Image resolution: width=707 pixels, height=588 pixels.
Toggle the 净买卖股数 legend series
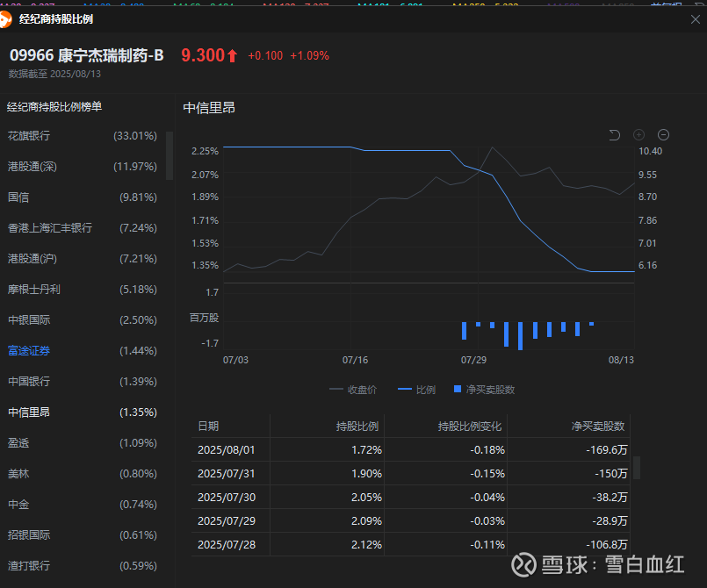pyautogui.click(x=484, y=390)
